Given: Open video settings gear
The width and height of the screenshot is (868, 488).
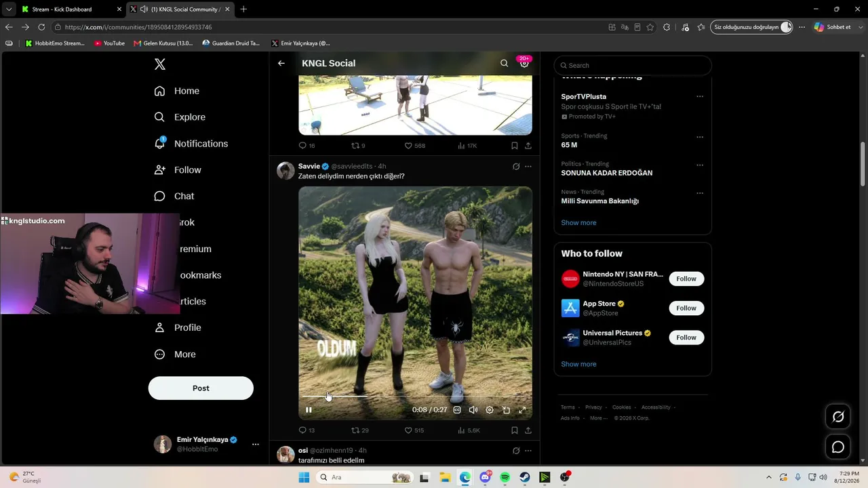Looking at the screenshot, I should point(490,410).
